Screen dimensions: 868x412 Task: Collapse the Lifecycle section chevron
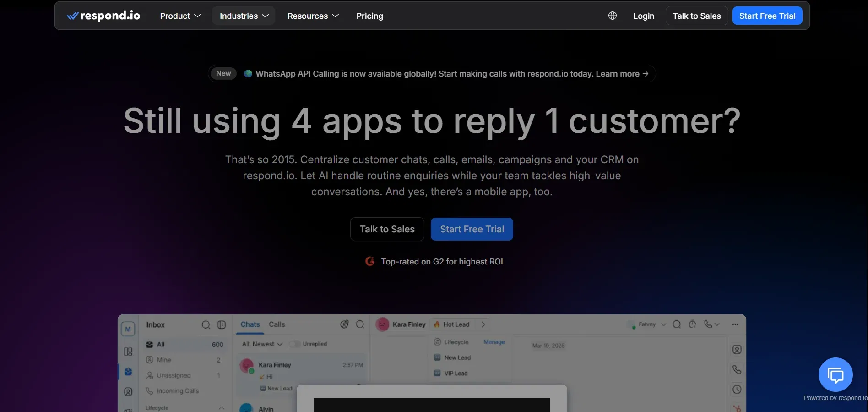click(222, 408)
